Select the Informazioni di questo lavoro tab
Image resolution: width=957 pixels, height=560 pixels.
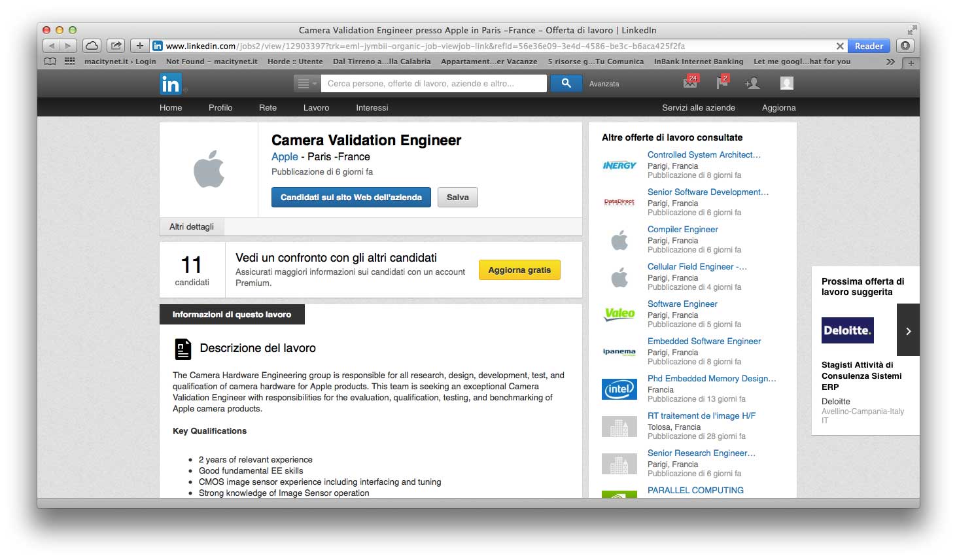[x=232, y=315]
